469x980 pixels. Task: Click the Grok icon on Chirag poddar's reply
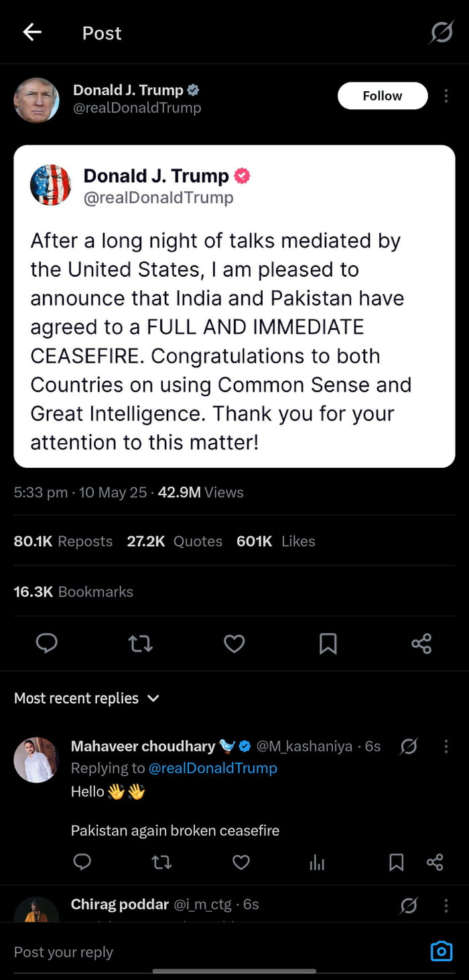coord(409,905)
